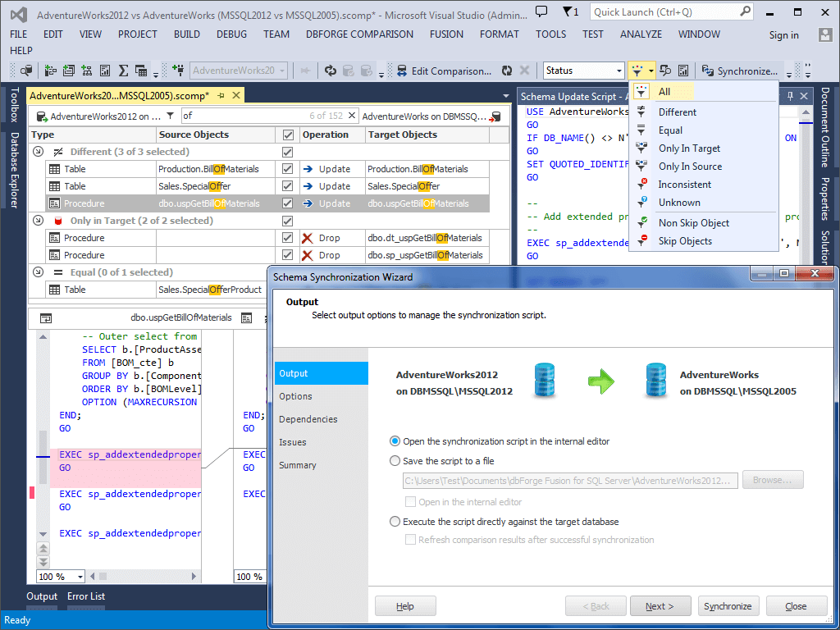Click Synchronize toolbar button

point(740,71)
